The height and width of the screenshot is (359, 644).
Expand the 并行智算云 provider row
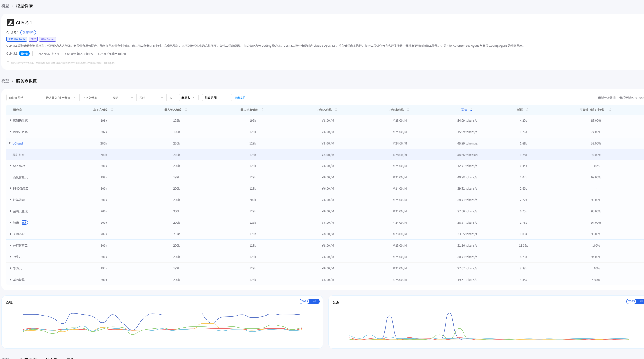pos(11,245)
